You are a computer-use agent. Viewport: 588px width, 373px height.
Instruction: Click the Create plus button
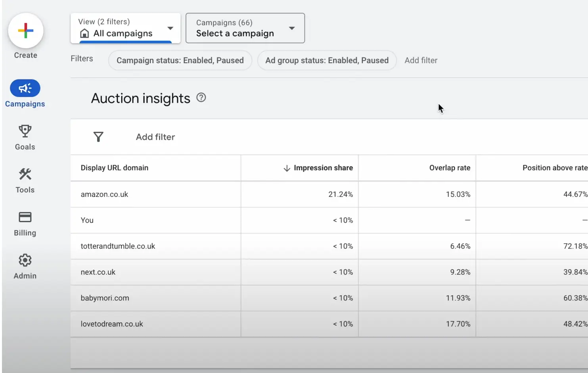pyautogui.click(x=25, y=31)
